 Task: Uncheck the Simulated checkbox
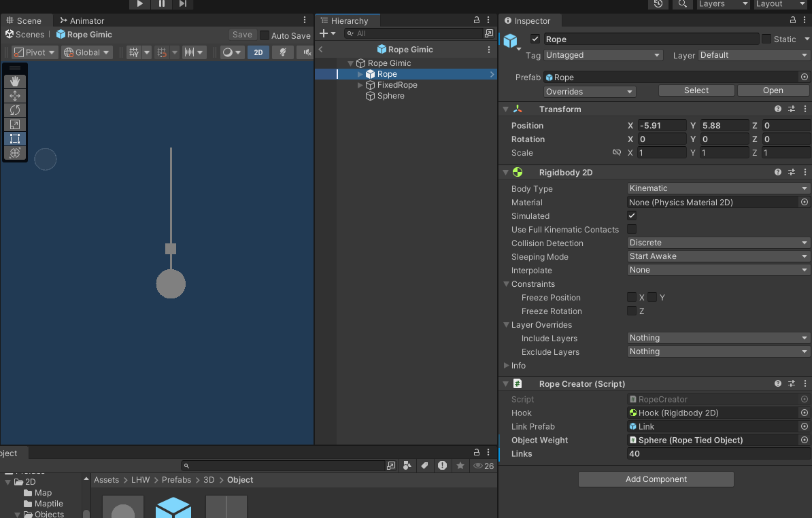click(x=632, y=216)
